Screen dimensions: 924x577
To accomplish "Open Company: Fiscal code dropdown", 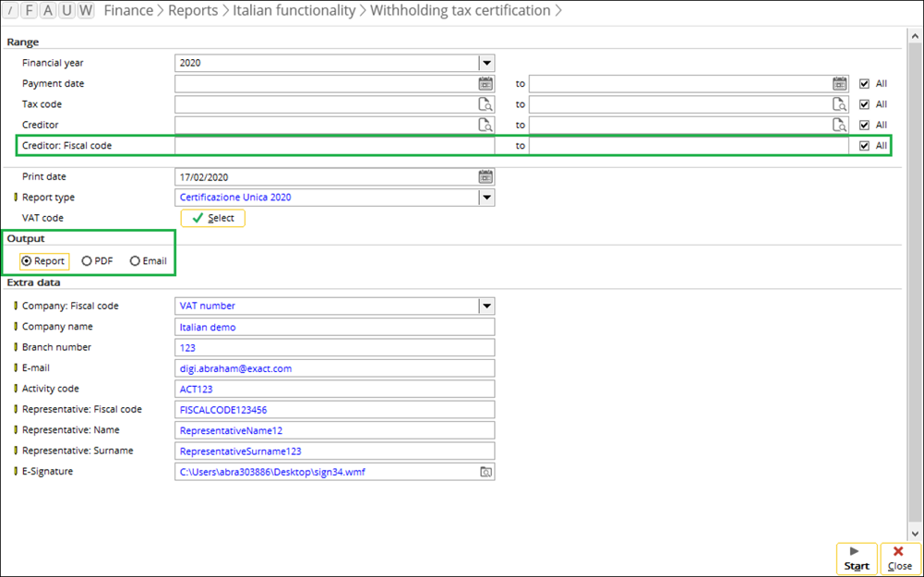I will click(x=486, y=306).
